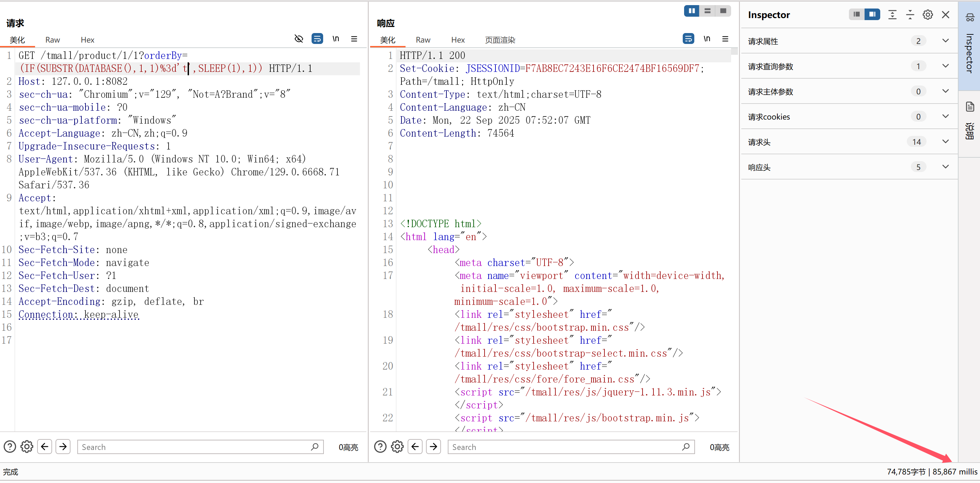Open help icon below response panel
Image resolution: width=980 pixels, height=483 pixels.
tap(380, 447)
